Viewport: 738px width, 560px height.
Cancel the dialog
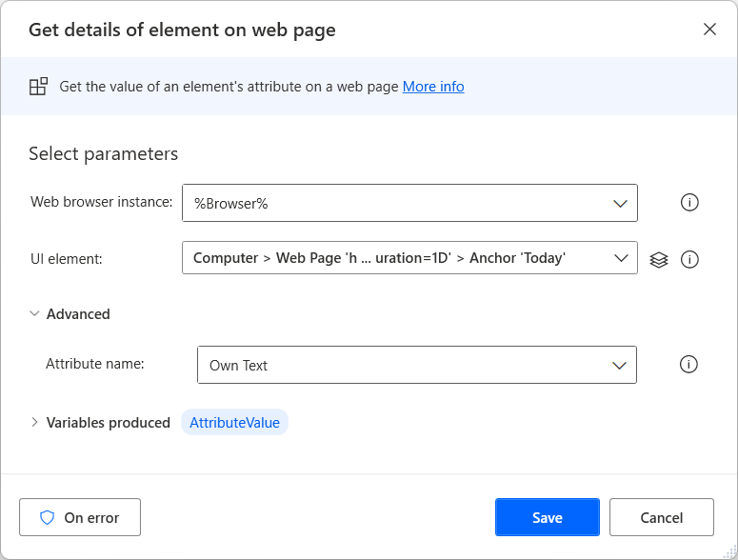click(x=661, y=517)
